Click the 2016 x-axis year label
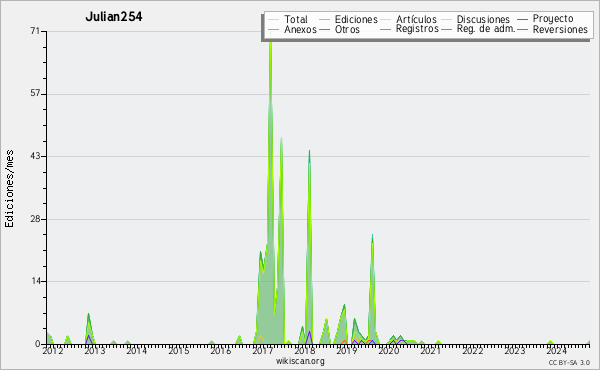 click(x=221, y=350)
